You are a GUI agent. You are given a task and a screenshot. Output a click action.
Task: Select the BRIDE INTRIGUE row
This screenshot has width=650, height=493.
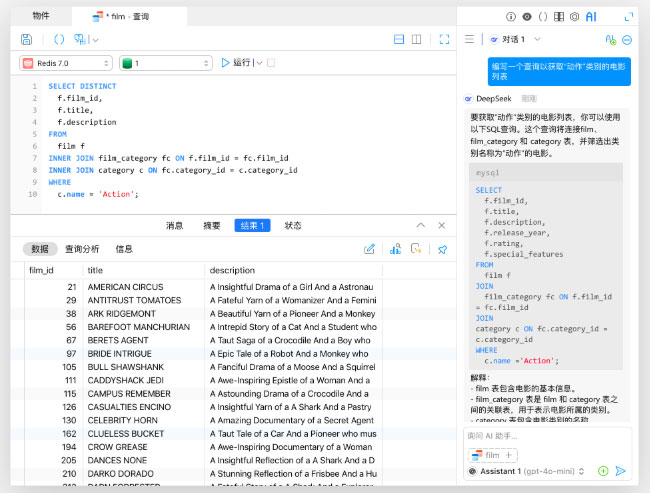pyautogui.click(x=233, y=354)
